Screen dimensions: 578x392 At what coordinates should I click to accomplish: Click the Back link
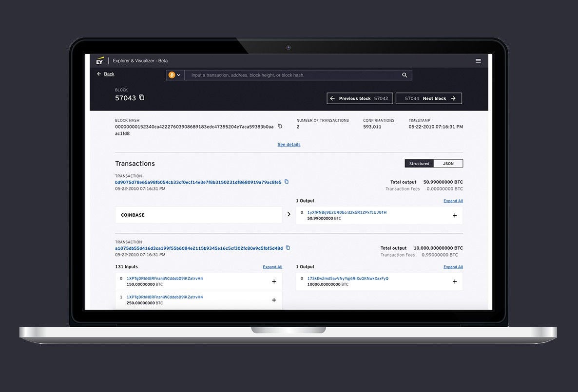[x=109, y=74]
